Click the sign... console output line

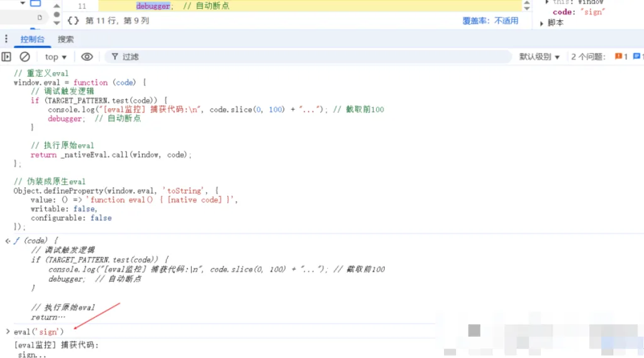click(x=32, y=354)
